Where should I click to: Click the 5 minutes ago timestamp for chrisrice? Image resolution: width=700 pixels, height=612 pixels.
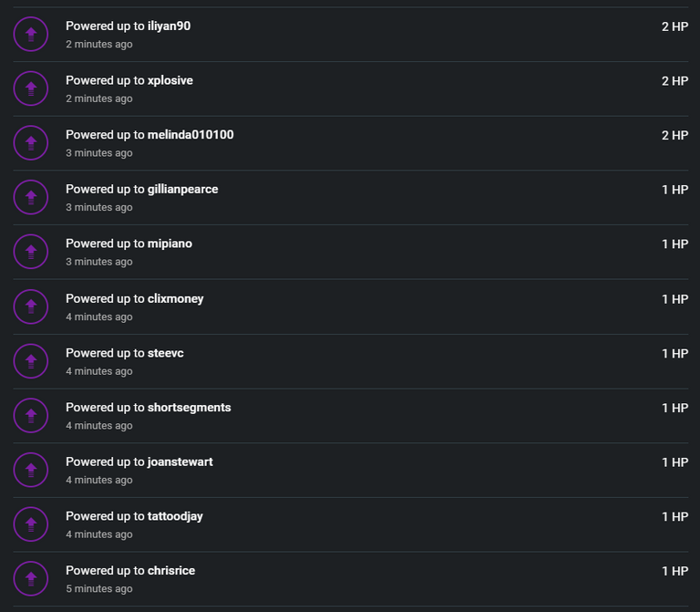pos(99,589)
